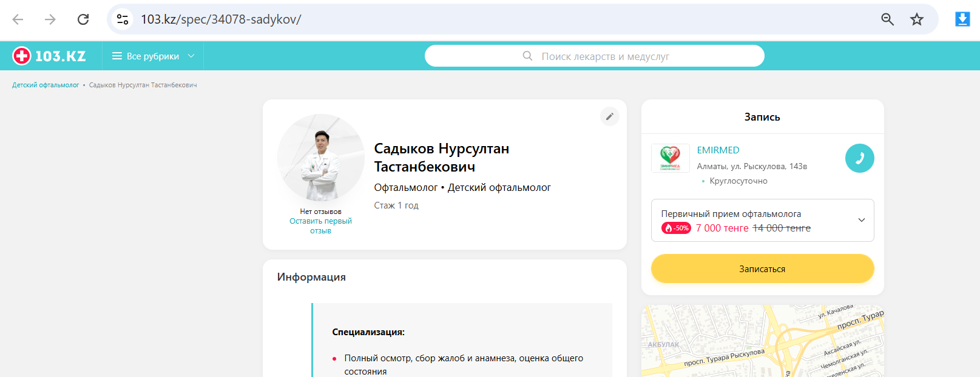Open the 103.KZ logo homepage
The height and width of the screenshot is (377, 980).
click(49, 56)
